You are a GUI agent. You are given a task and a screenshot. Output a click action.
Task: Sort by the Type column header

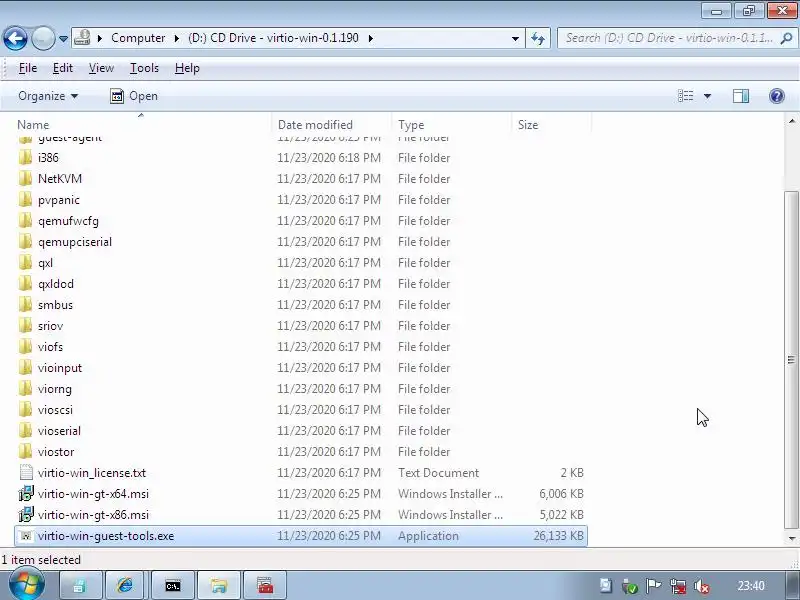click(x=411, y=124)
